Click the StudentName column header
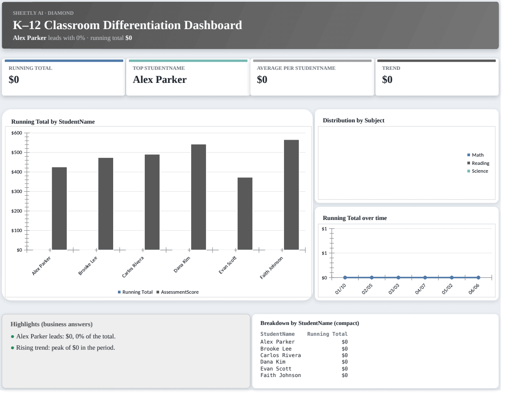532x400 pixels. [x=277, y=334]
